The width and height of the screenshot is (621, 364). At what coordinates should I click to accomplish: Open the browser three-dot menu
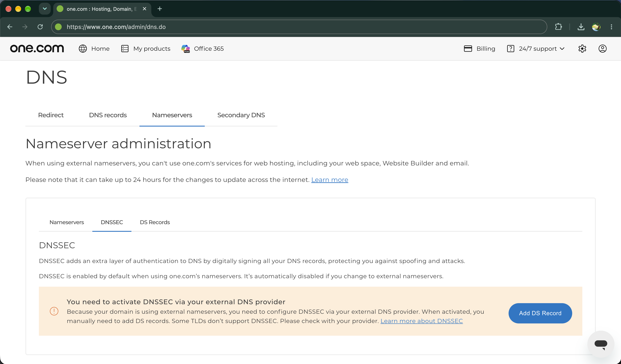(611, 27)
